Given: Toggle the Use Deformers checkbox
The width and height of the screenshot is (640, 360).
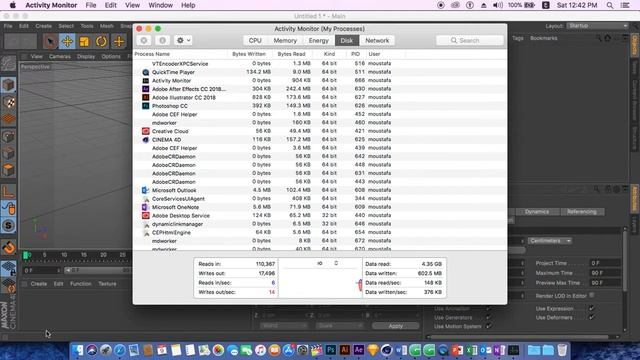Looking at the screenshot, I should 591,317.
